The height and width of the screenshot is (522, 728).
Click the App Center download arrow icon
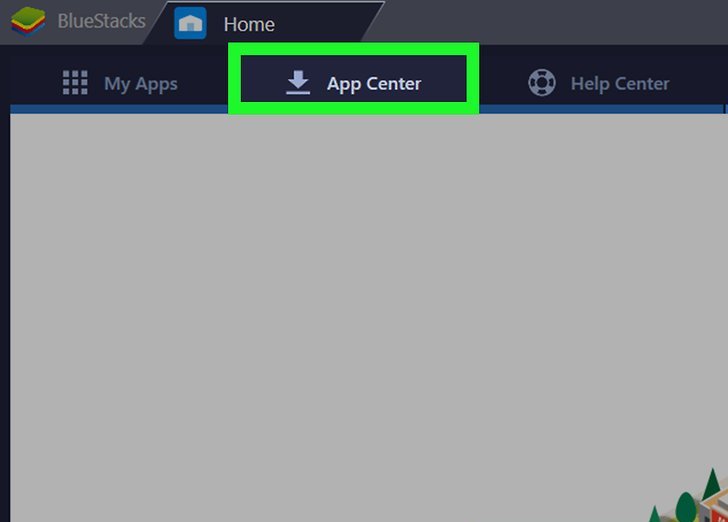298,83
